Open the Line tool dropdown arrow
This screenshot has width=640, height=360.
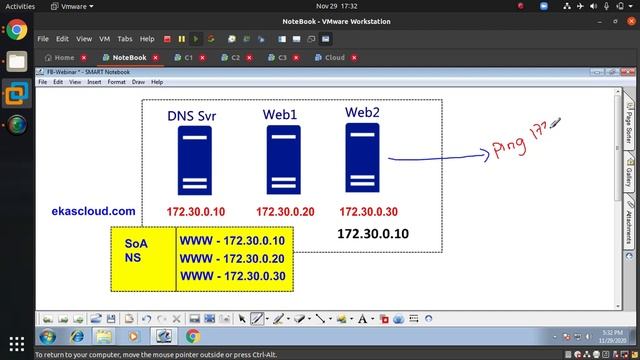pyautogui.click(x=330, y=319)
